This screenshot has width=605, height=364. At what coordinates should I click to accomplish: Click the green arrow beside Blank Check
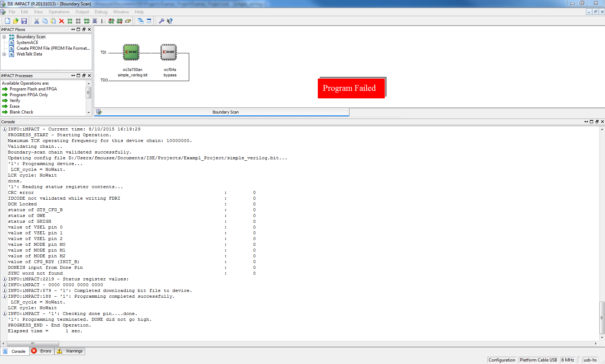[5, 112]
